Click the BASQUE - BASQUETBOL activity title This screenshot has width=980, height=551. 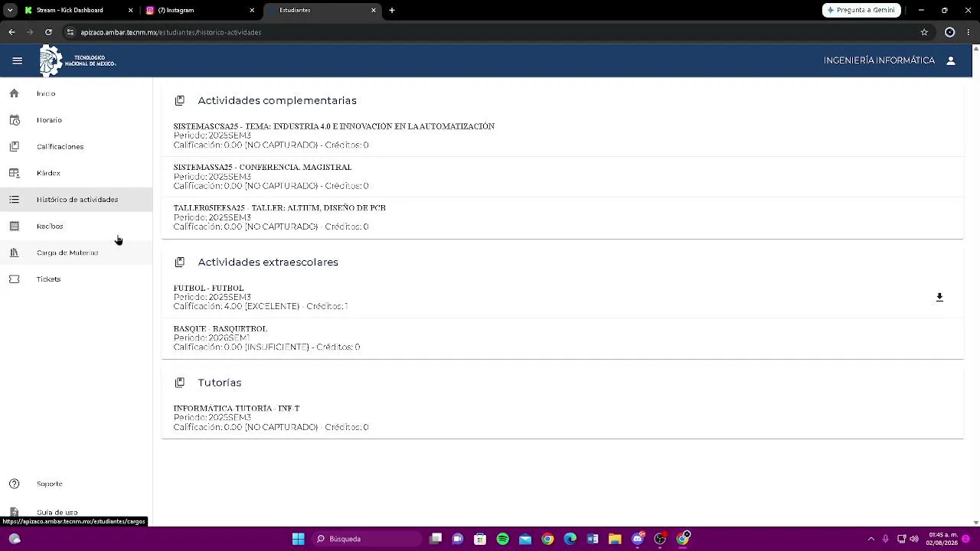pyautogui.click(x=220, y=329)
